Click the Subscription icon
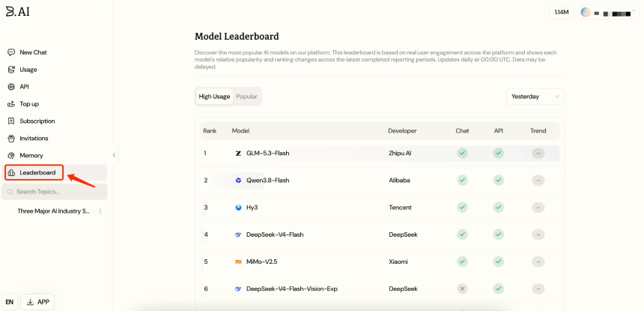This screenshot has width=644, height=311. [x=11, y=121]
